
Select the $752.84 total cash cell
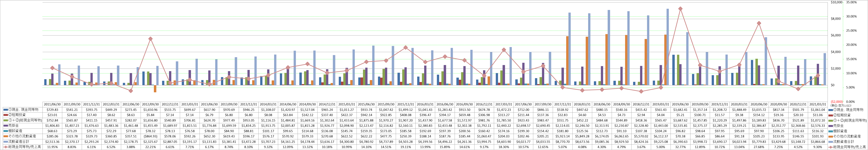[x=52, y=120]
